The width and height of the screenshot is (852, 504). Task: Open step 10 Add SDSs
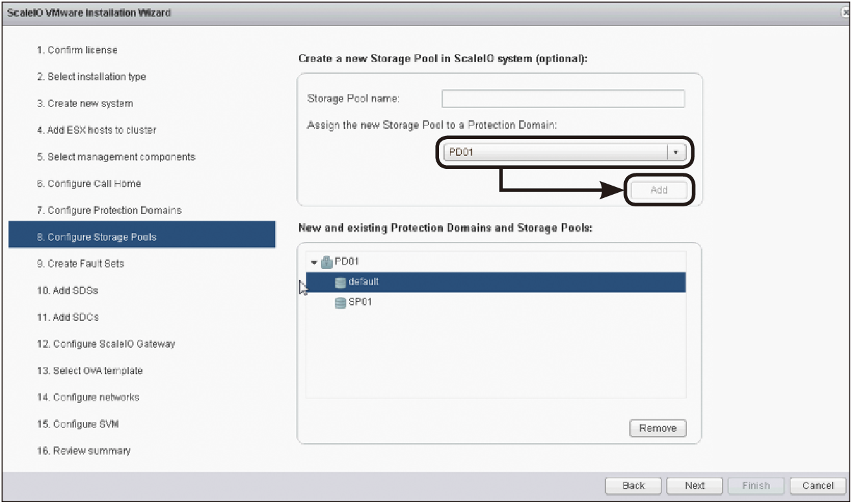click(x=67, y=290)
